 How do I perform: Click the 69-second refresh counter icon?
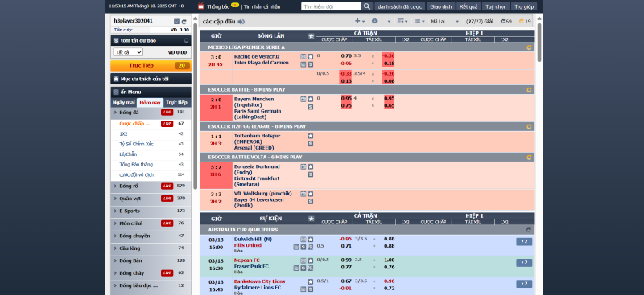pyautogui.click(x=502, y=22)
